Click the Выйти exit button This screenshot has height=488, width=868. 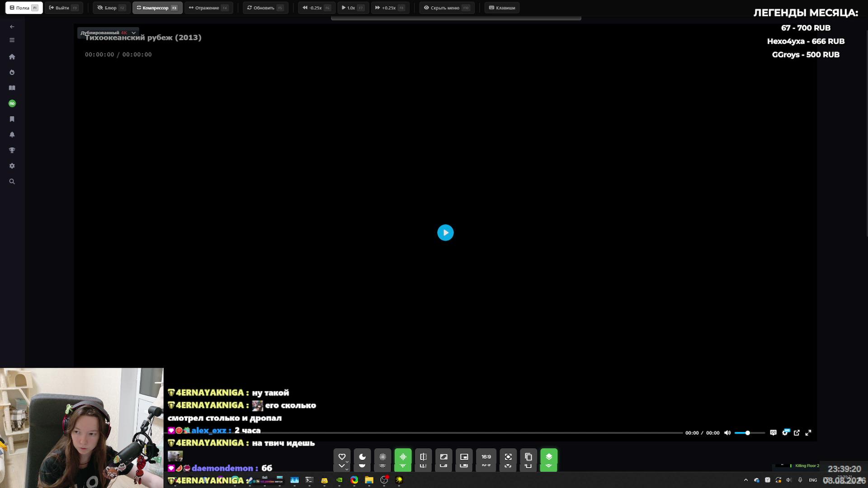(64, 8)
